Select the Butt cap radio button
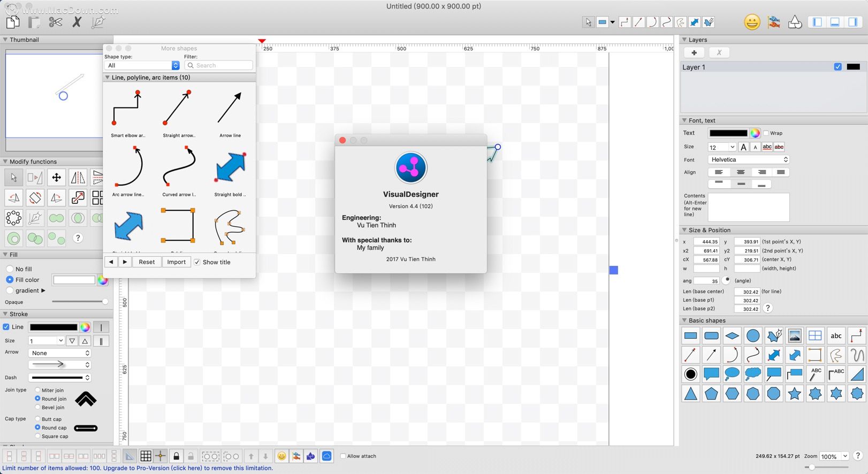The height and width of the screenshot is (474, 868). click(x=37, y=419)
